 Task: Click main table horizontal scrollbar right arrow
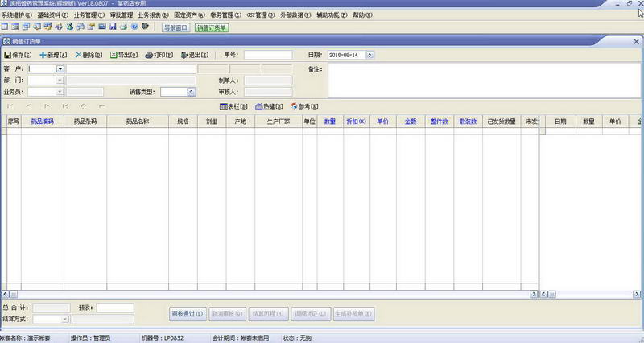point(534,294)
